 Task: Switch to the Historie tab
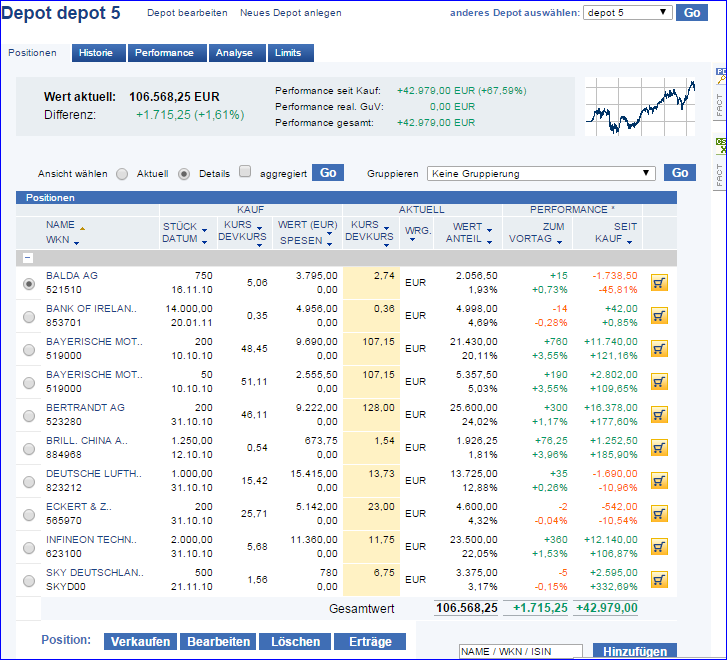(x=98, y=53)
